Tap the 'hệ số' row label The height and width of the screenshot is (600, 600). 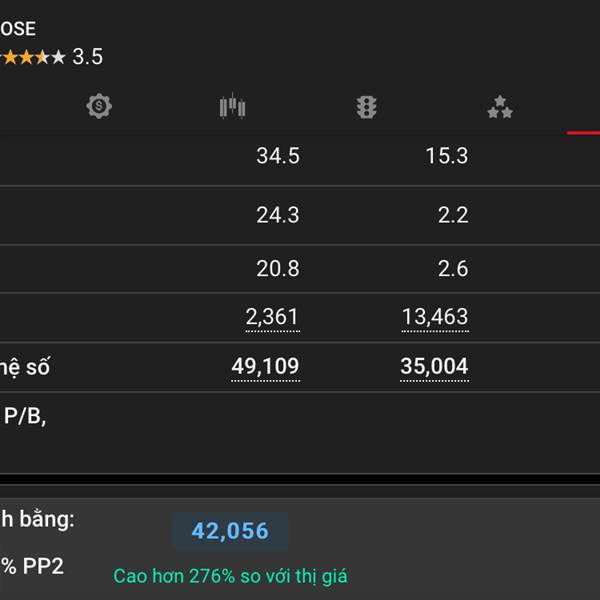[x=25, y=367]
